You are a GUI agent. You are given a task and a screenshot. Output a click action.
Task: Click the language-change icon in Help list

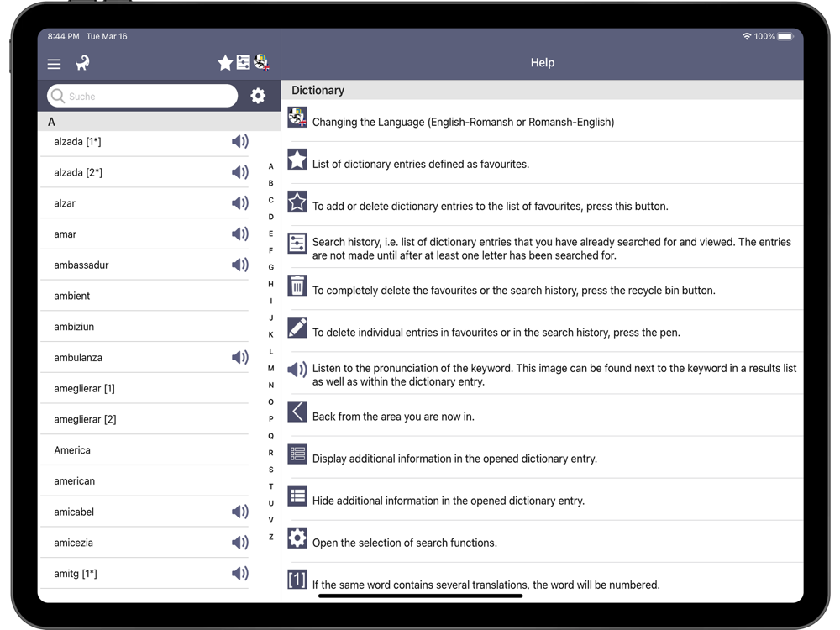pos(297,118)
